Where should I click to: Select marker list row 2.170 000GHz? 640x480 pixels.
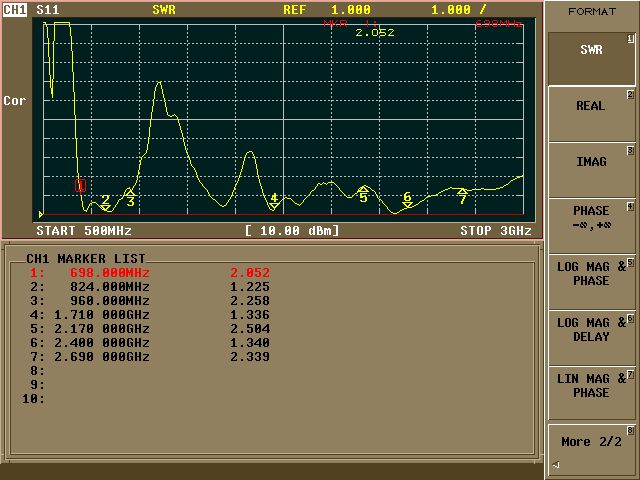point(150,329)
